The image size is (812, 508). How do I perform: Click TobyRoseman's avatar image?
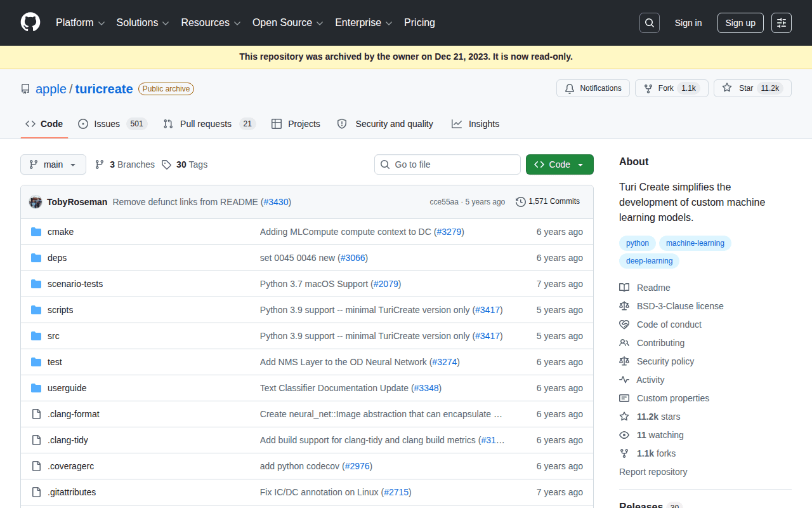(36, 202)
